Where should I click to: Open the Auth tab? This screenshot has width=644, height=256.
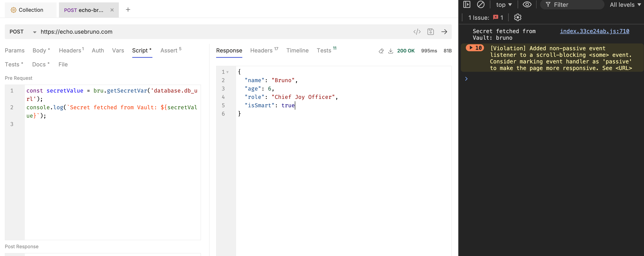(x=98, y=50)
